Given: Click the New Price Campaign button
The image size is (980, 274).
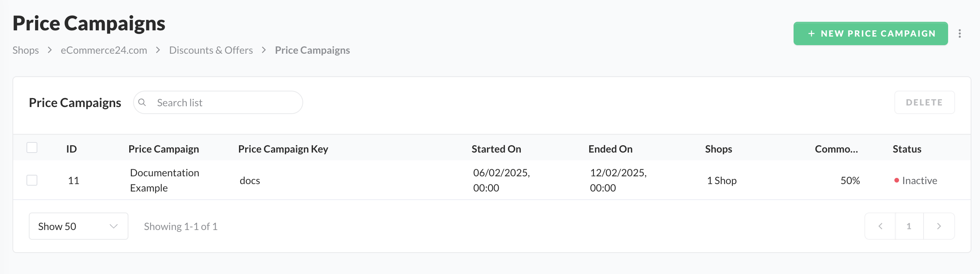Looking at the screenshot, I should (x=870, y=33).
